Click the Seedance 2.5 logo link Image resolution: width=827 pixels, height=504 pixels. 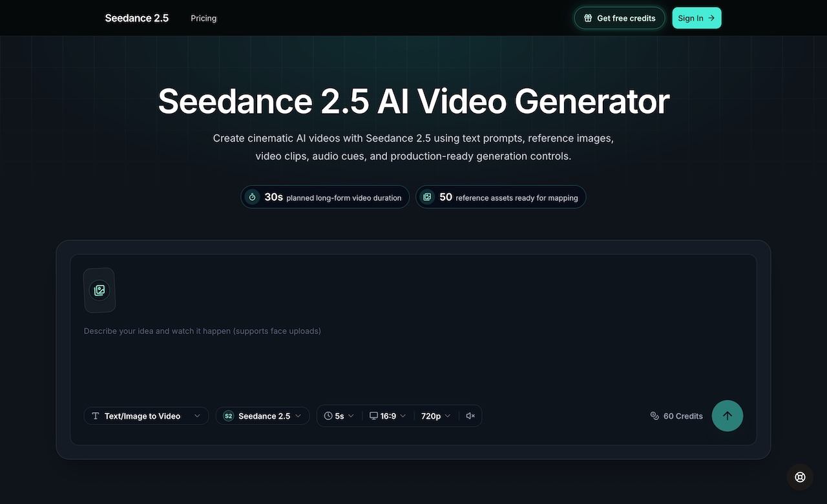[137, 18]
